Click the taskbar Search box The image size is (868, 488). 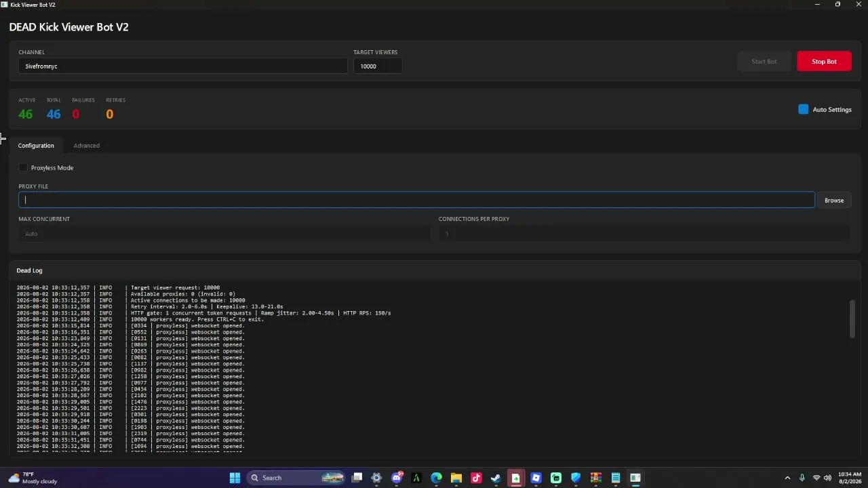(x=296, y=478)
